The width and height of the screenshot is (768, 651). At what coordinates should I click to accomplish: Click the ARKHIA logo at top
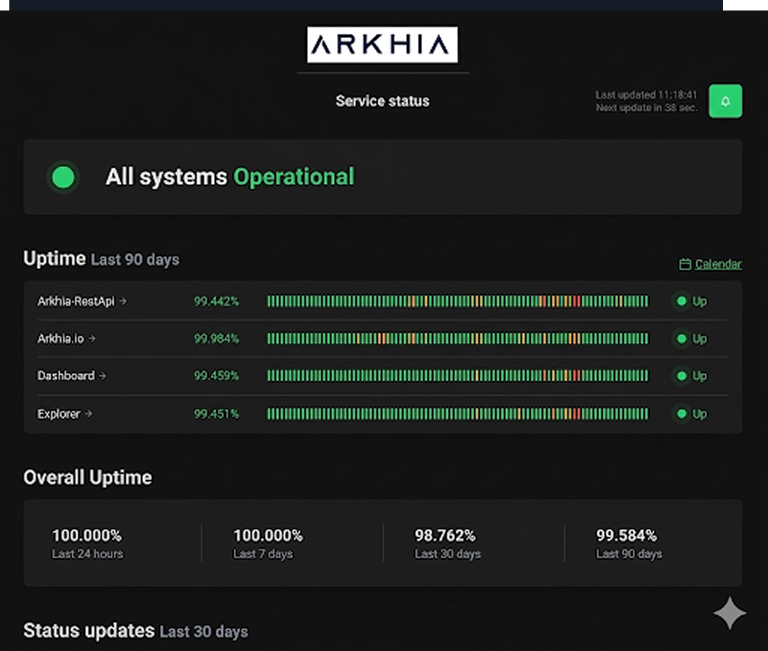(382, 45)
